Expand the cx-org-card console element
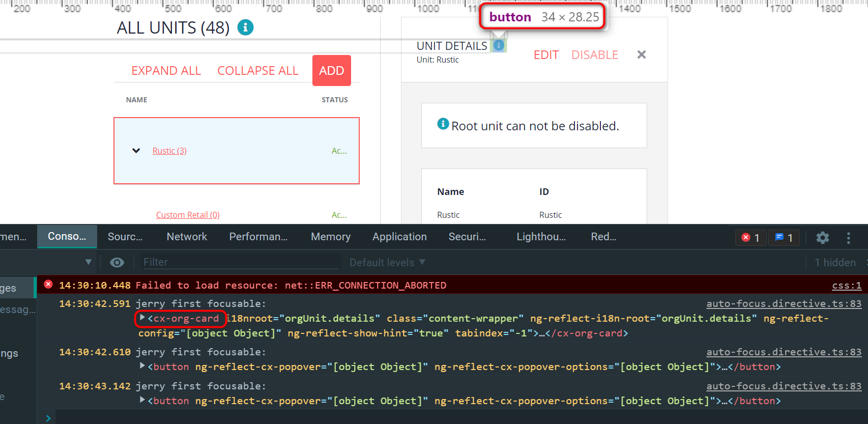Image resolution: width=868 pixels, height=424 pixels. [x=142, y=318]
